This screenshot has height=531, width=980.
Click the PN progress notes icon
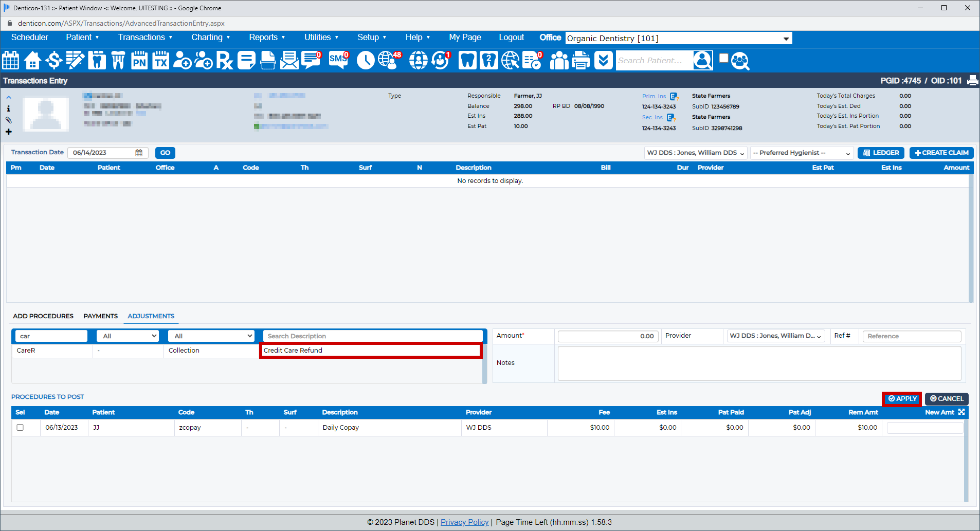(139, 61)
